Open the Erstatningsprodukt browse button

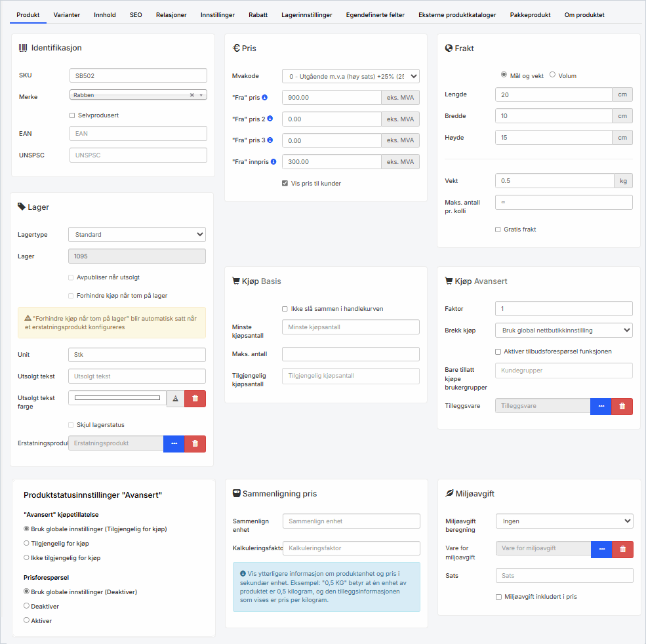[x=174, y=443]
